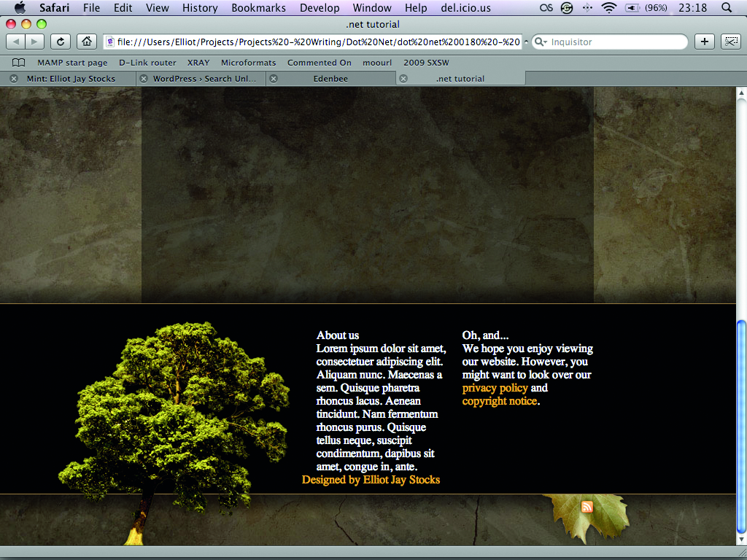The height and width of the screenshot is (560, 747).
Task: Open the File menu
Action: pos(91,7)
